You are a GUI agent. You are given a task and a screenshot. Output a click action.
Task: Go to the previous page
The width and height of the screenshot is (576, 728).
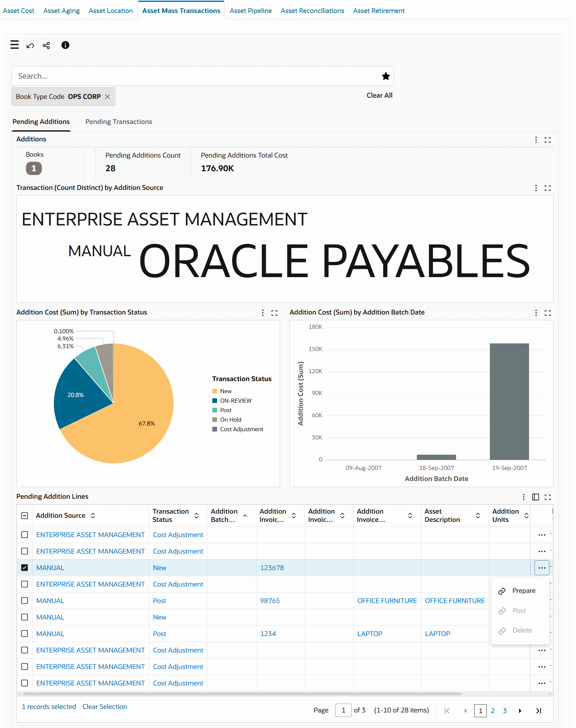pyautogui.click(x=465, y=711)
